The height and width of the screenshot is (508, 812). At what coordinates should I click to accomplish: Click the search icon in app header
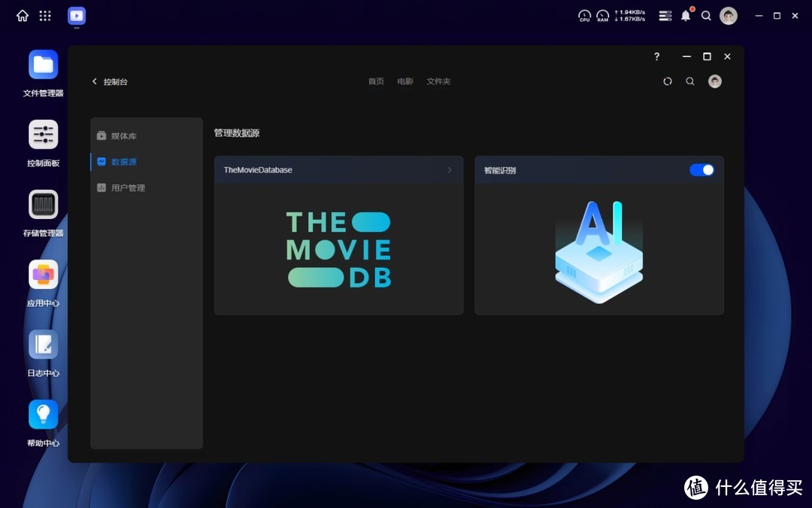[690, 81]
